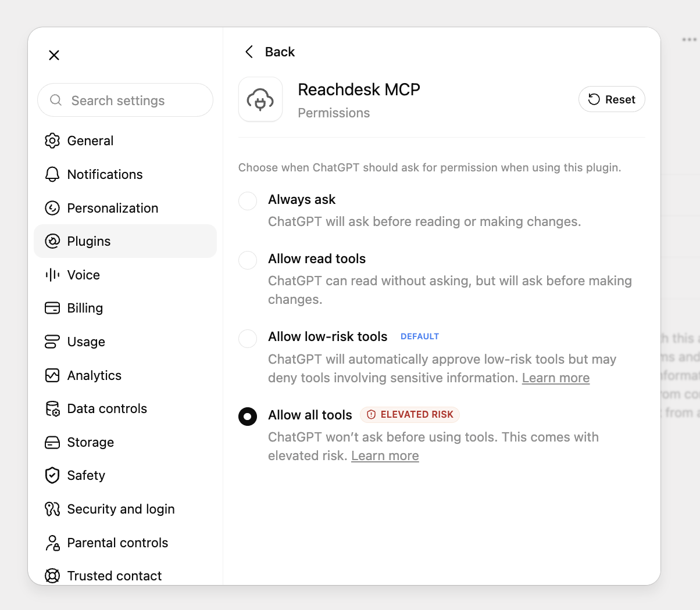Image resolution: width=700 pixels, height=610 pixels.
Task: Reset the plugin permissions
Action: 612,99
